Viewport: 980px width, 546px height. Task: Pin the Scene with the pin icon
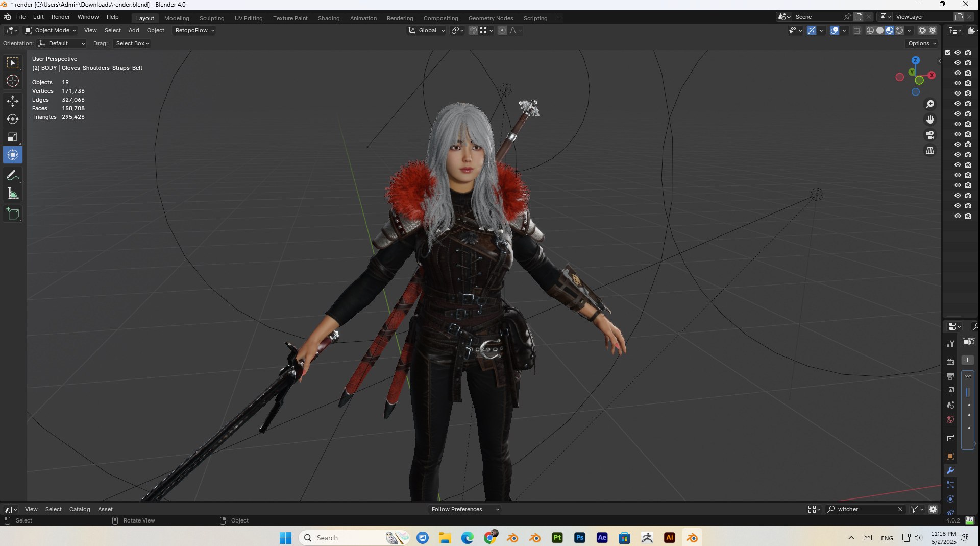(847, 17)
